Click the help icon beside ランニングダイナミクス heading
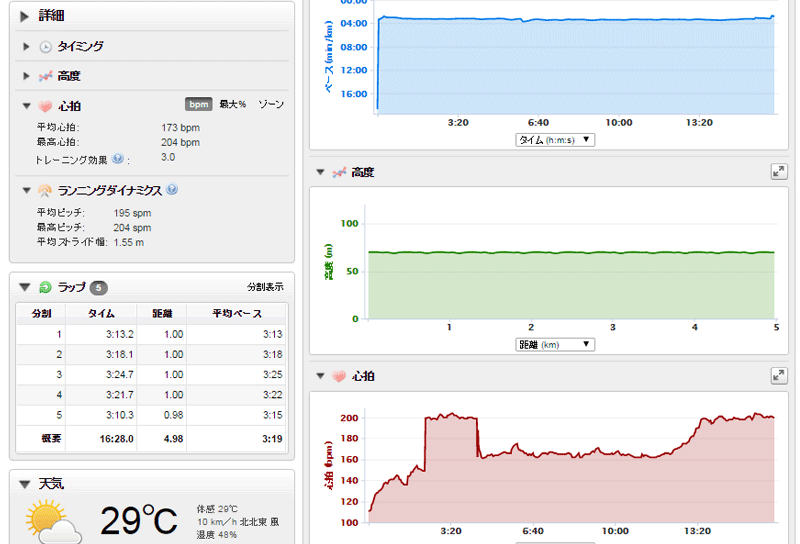Screen dimensions: 800x544 172,189
